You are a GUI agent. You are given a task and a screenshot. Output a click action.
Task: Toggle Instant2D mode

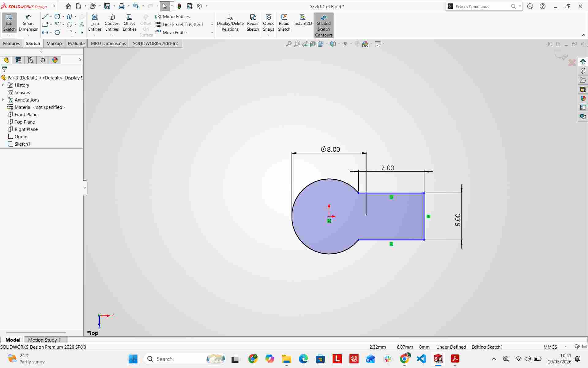(303, 20)
